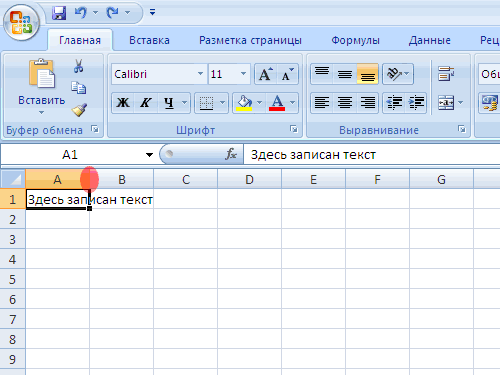Toggle italic К formatting

[x=146, y=103]
